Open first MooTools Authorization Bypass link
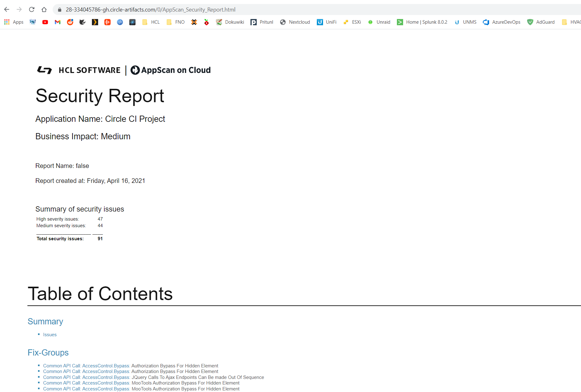The image size is (581, 392). point(141,383)
